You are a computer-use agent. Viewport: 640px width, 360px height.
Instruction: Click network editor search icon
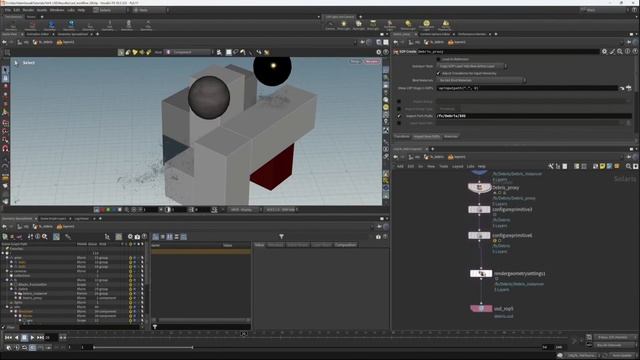click(629, 166)
